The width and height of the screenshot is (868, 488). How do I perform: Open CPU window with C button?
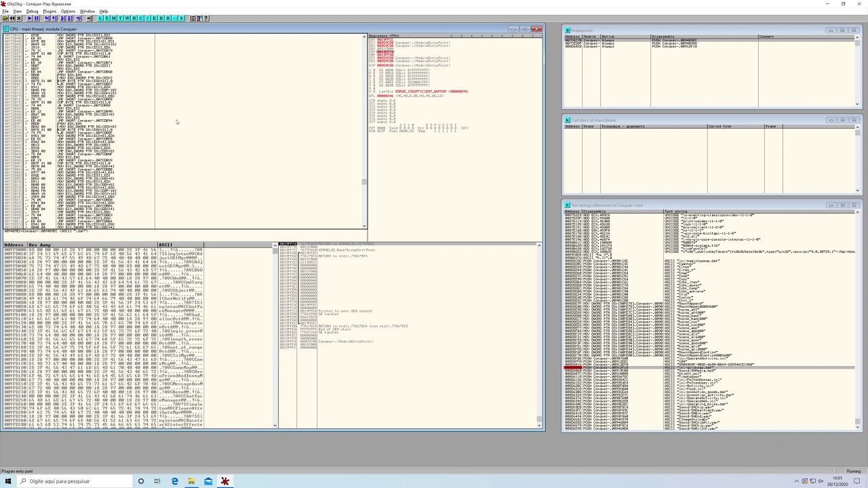click(141, 18)
